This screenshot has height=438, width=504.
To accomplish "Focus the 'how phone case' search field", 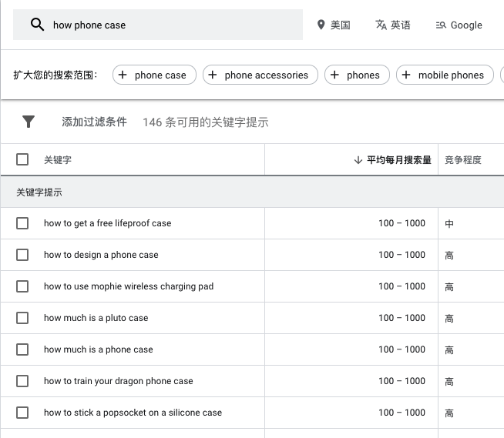I will [x=158, y=25].
